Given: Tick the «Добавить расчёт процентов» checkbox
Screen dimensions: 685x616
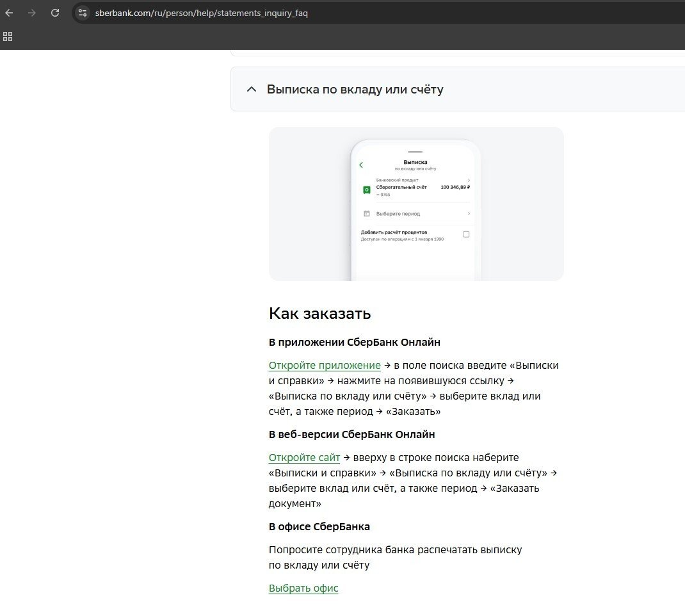Looking at the screenshot, I should (x=466, y=234).
